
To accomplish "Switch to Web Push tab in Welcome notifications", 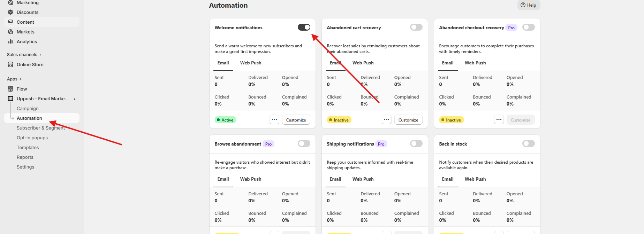I will pyautogui.click(x=250, y=63).
